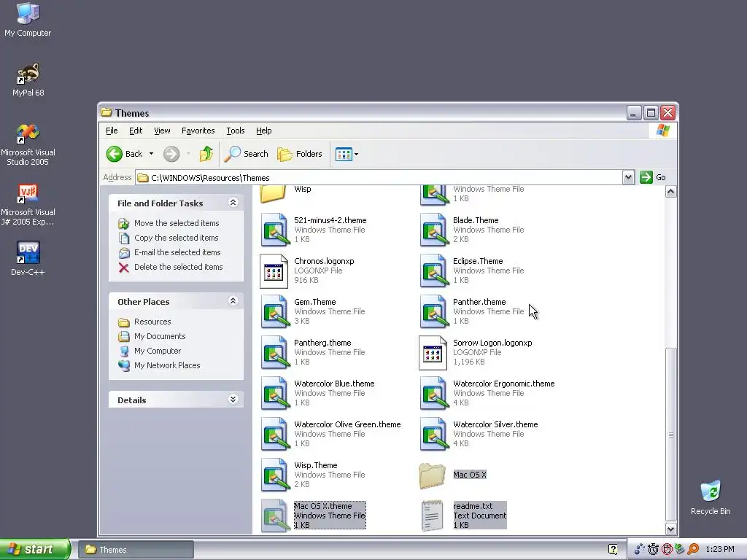Open the Back history dropdown arrow
This screenshot has width=747, height=560.
click(151, 154)
